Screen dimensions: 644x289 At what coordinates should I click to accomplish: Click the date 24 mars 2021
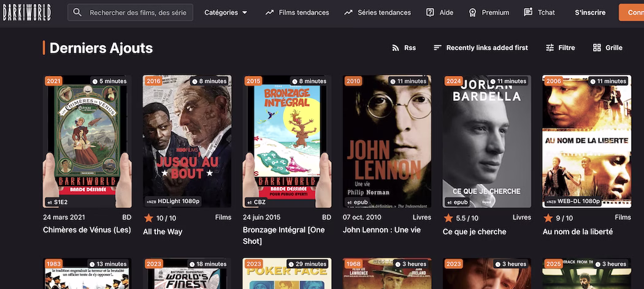(63, 217)
